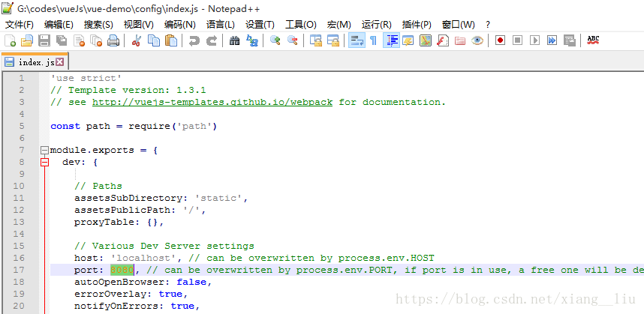
Task: Open a file using the folder icon
Action: click(27, 40)
